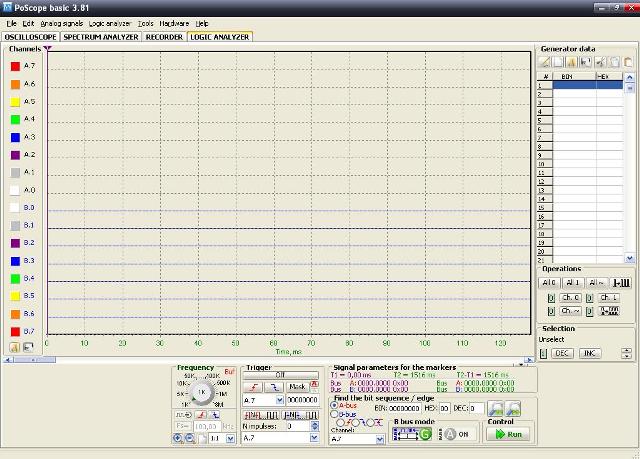
Task: Click the find next bit sequence icon
Action: point(515,408)
